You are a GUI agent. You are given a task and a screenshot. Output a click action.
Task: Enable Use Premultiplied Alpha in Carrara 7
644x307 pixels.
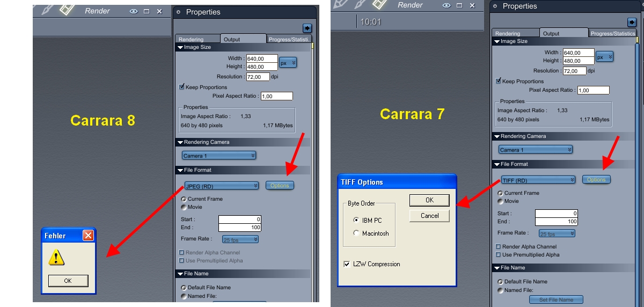[x=499, y=255]
